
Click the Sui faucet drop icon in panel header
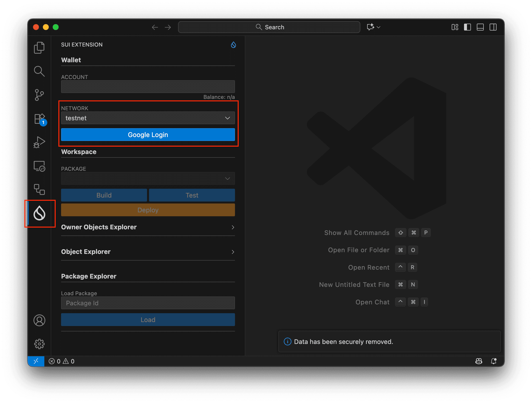233,45
